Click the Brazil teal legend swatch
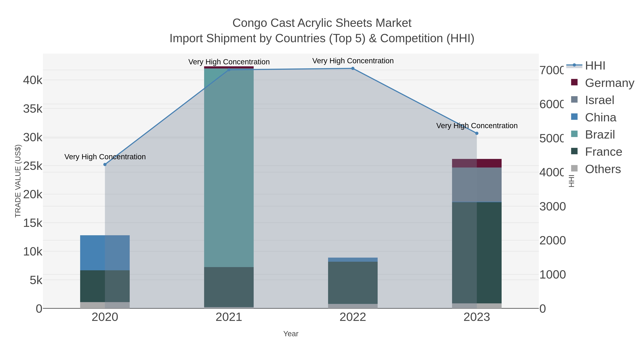The image size is (644, 362). (574, 134)
